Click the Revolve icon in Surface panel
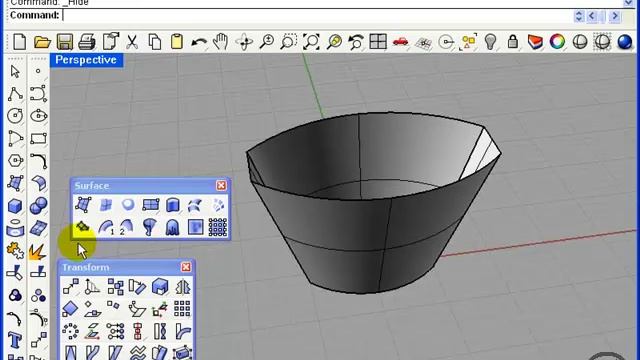 149,227
